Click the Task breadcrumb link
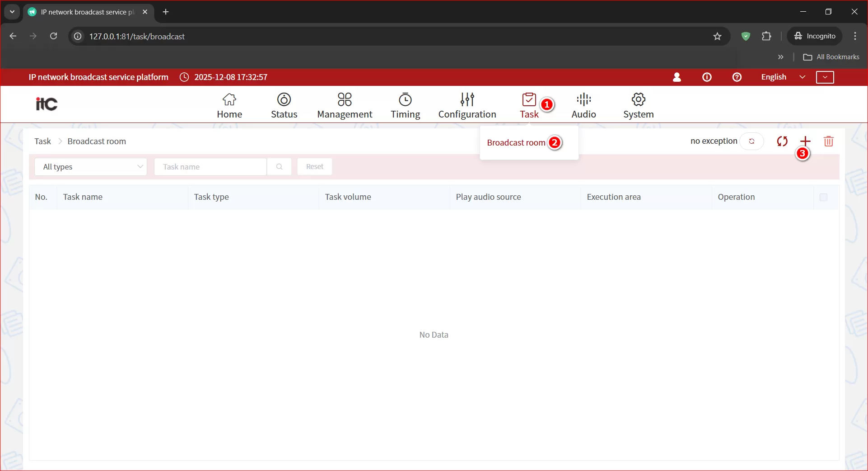868x471 pixels. click(42, 141)
